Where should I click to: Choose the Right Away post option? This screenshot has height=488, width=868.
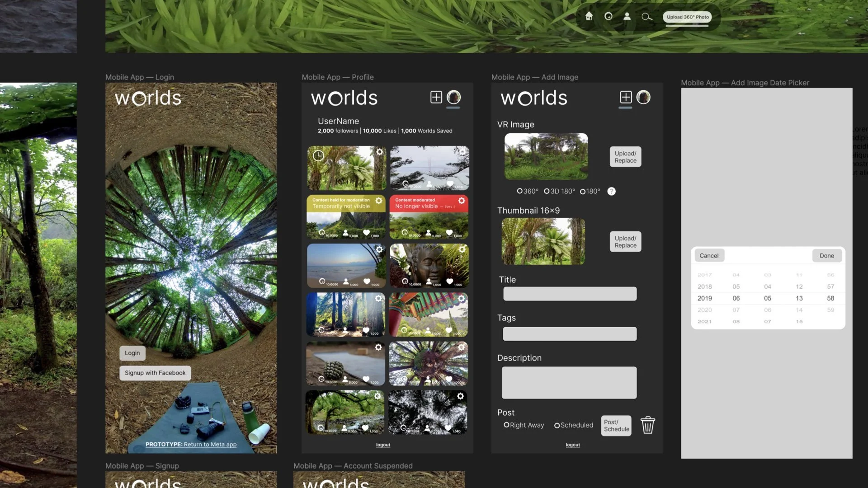[x=506, y=425]
